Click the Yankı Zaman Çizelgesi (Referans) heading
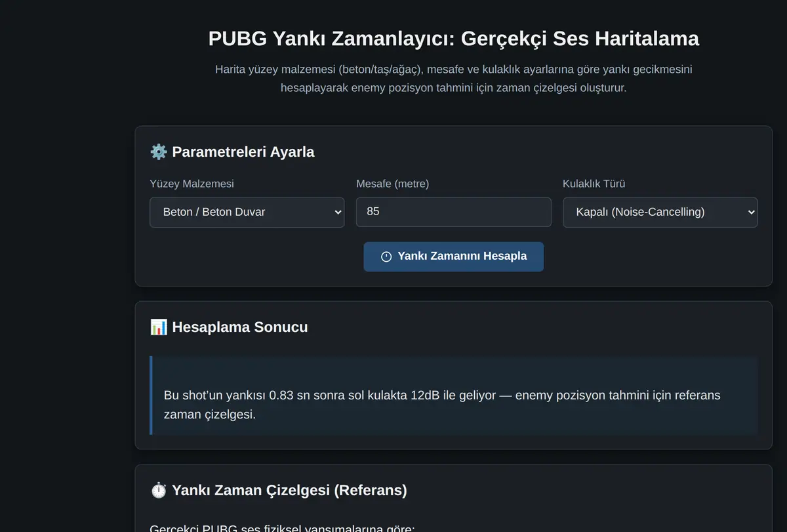This screenshot has width=787, height=532. pyautogui.click(x=289, y=491)
